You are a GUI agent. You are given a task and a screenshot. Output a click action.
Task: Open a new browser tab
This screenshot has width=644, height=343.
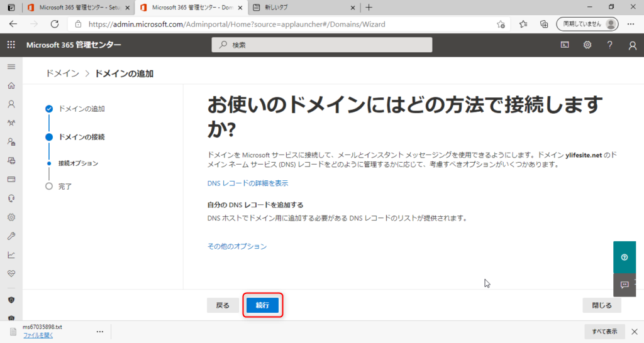click(369, 8)
